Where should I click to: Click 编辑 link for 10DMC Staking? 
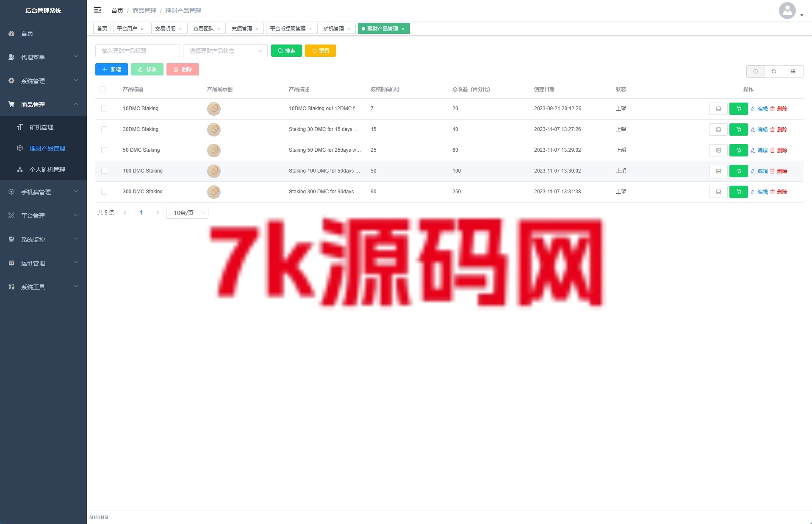pyautogui.click(x=759, y=109)
